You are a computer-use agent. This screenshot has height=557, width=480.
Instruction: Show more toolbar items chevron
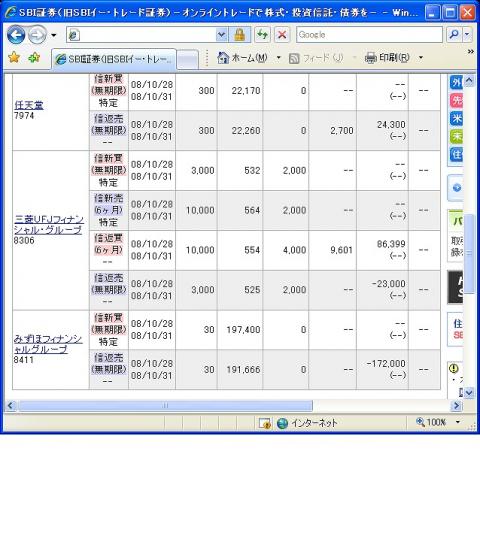pos(471,52)
